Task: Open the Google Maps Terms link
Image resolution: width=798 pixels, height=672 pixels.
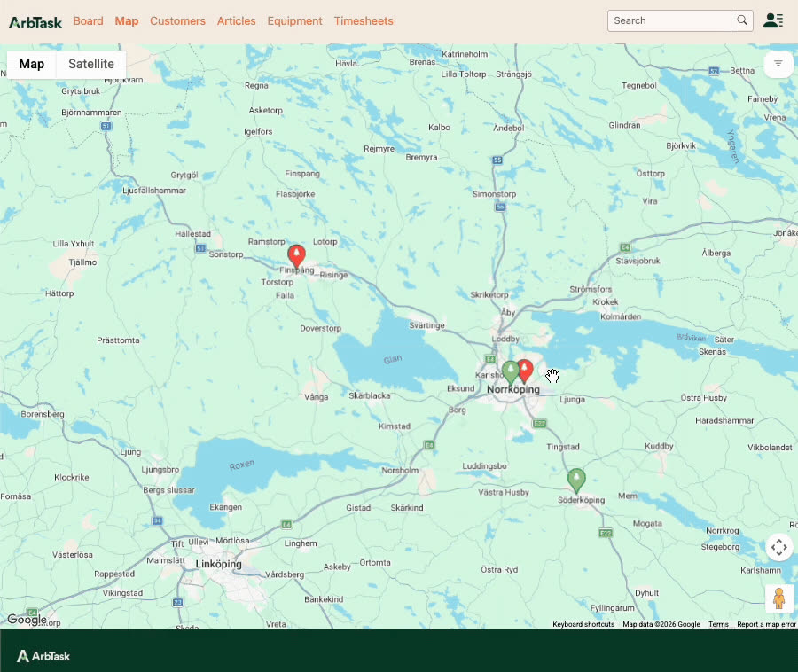Action: click(x=718, y=624)
